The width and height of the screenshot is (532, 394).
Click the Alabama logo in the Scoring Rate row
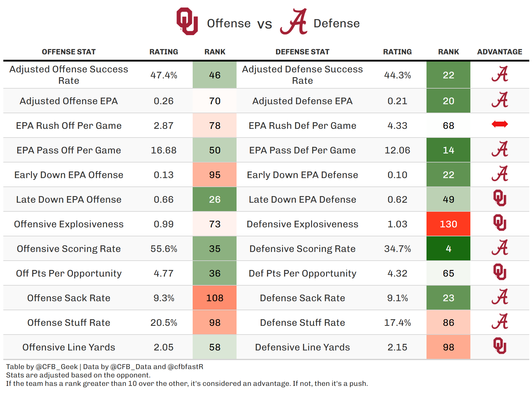[500, 248]
